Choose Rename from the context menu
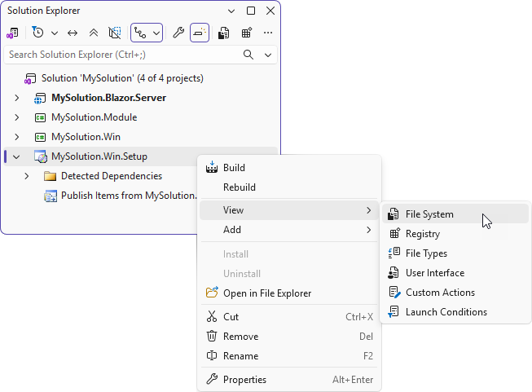 pyautogui.click(x=289, y=356)
